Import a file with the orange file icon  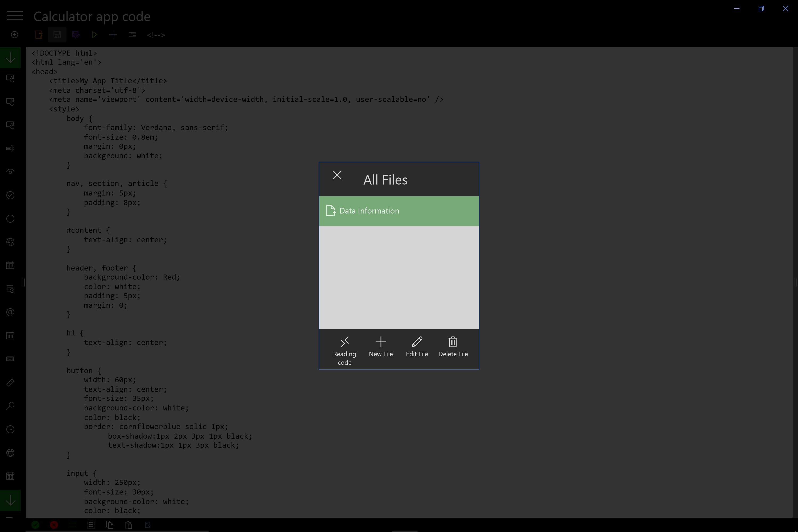pyautogui.click(x=38, y=34)
